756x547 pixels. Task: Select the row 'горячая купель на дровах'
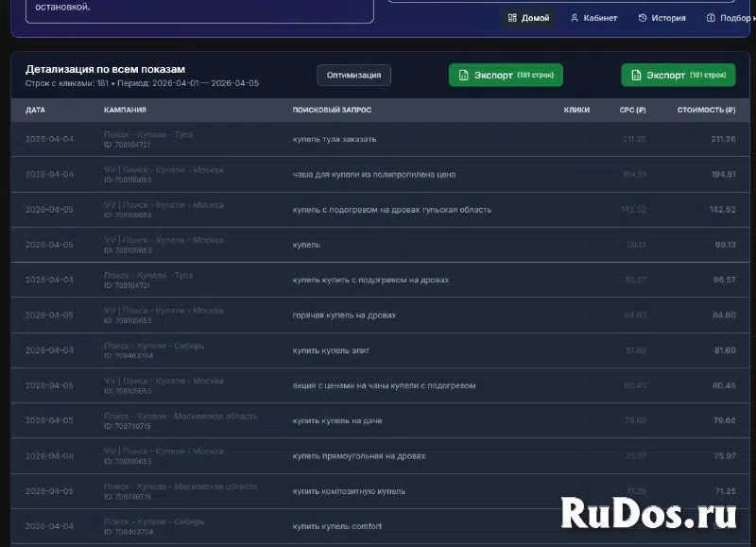point(381,316)
